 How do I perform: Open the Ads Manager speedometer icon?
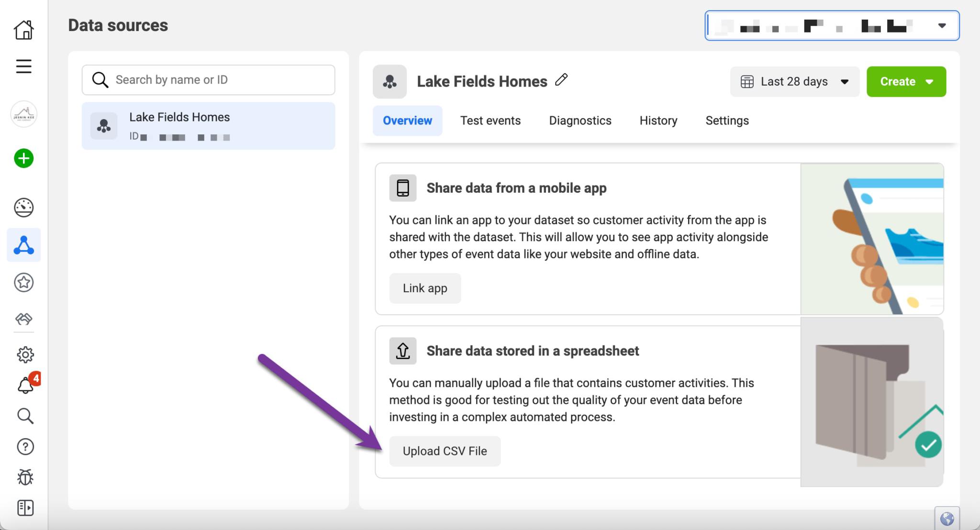pos(23,208)
